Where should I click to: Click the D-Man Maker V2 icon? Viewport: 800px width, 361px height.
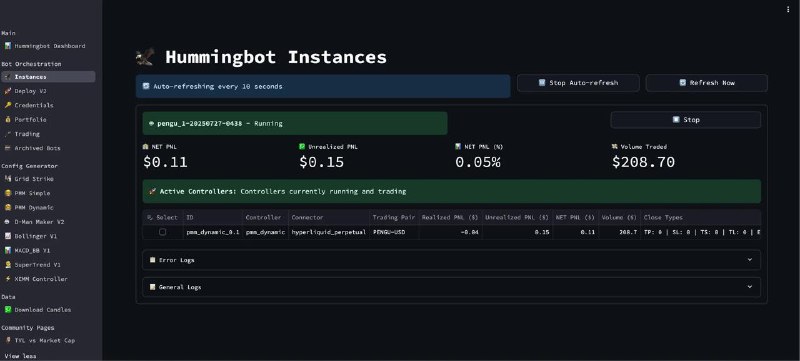tap(8, 222)
